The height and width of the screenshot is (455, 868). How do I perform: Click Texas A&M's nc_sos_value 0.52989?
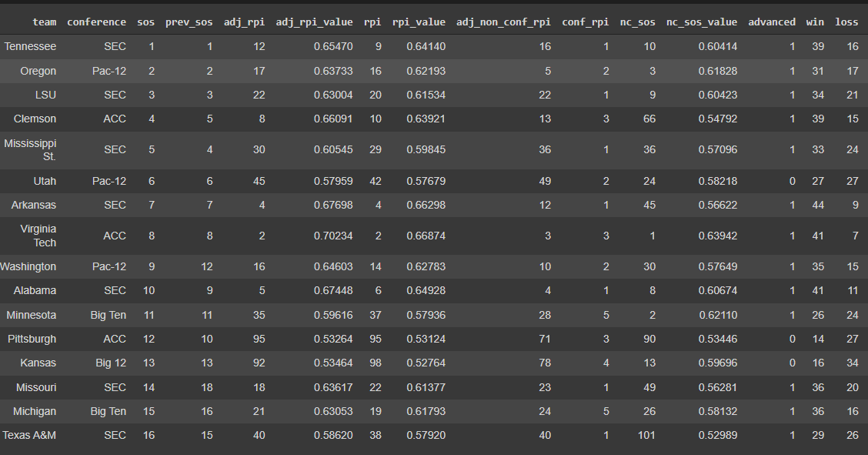[x=718, y=435]
